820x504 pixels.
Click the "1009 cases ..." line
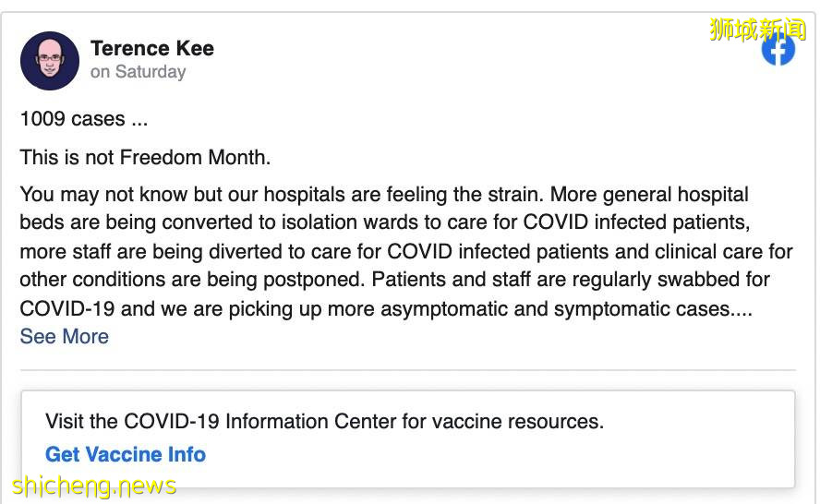coord(83,119)
